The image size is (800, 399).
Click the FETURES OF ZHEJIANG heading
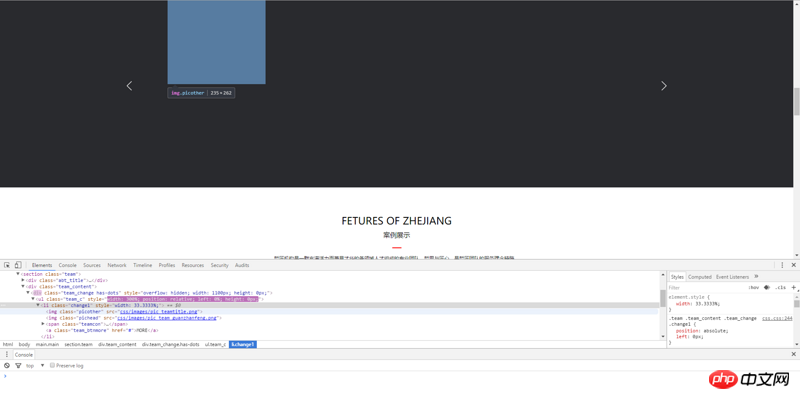(x=396, y=221)
